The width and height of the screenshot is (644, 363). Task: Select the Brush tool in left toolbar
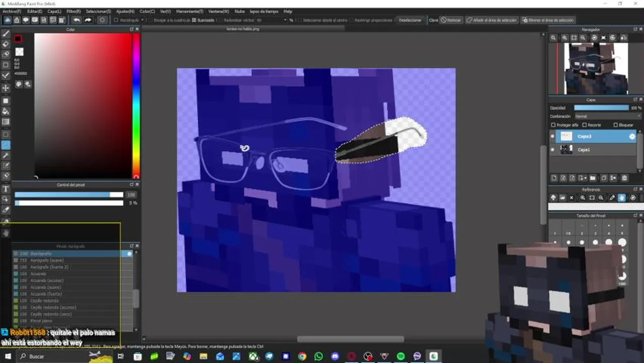[x=6, y=33]
